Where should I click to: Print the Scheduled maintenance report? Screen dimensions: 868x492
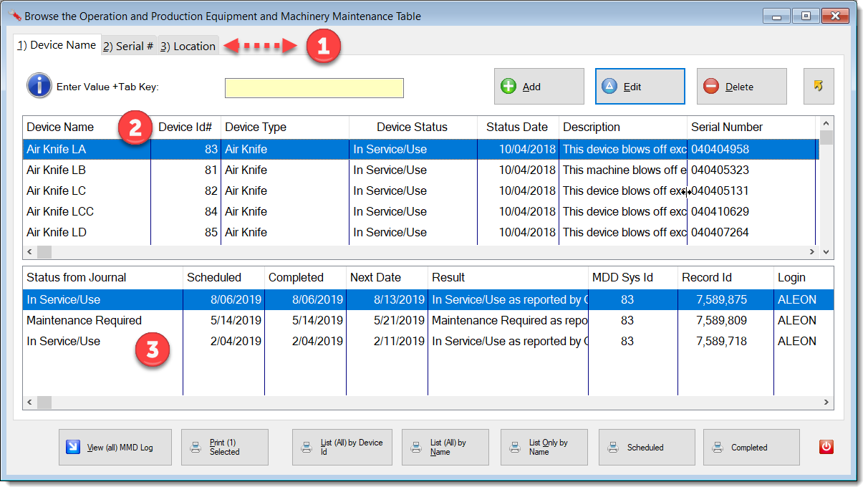pyautogui.click(x=646, y=448)
